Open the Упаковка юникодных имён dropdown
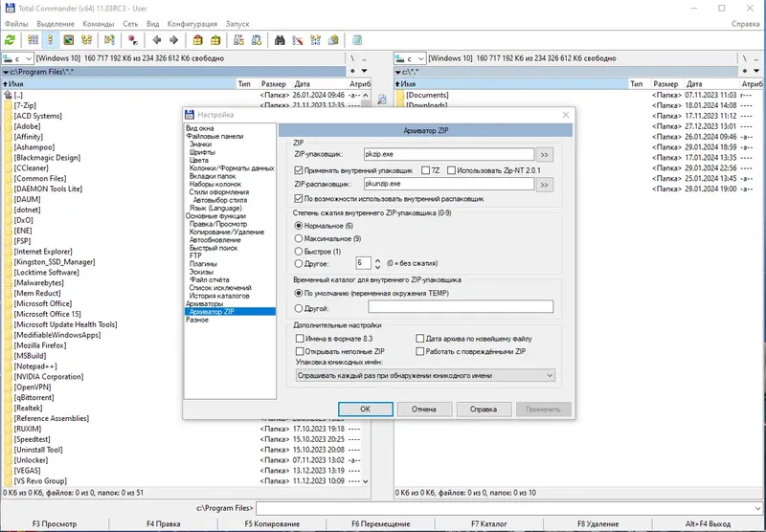 point(425,376)
